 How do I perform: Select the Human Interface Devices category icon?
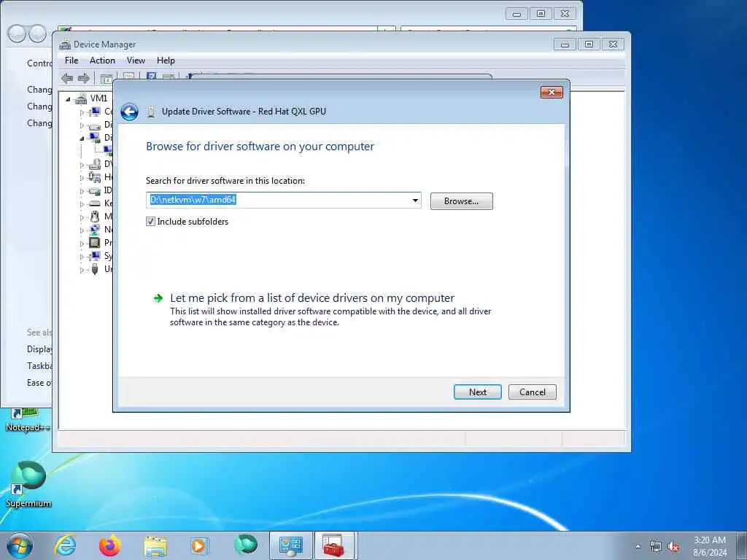(x=95, y=177)
